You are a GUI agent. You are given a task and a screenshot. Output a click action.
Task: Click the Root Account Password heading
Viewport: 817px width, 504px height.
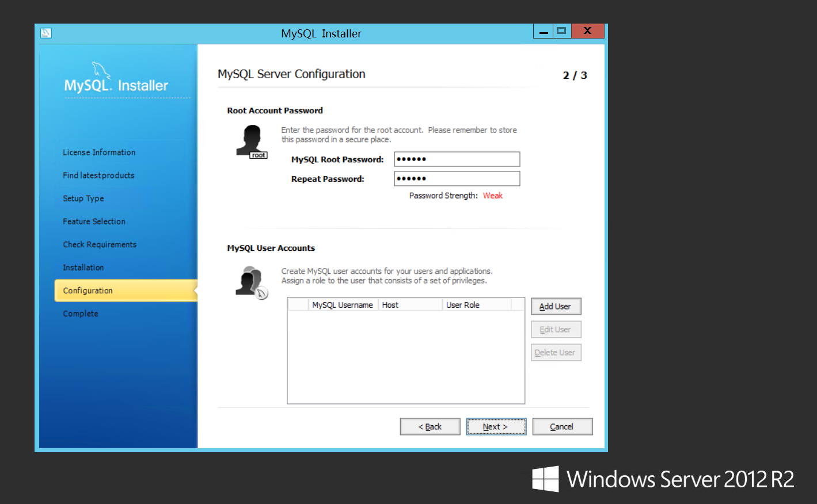pyautogui.click(x=275, y=110)
